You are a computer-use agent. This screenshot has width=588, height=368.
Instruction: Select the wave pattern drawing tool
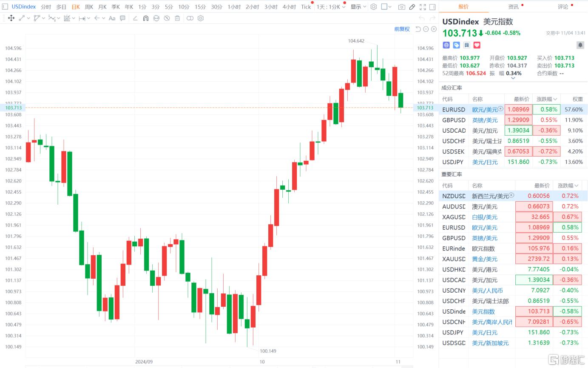(52, 18)
